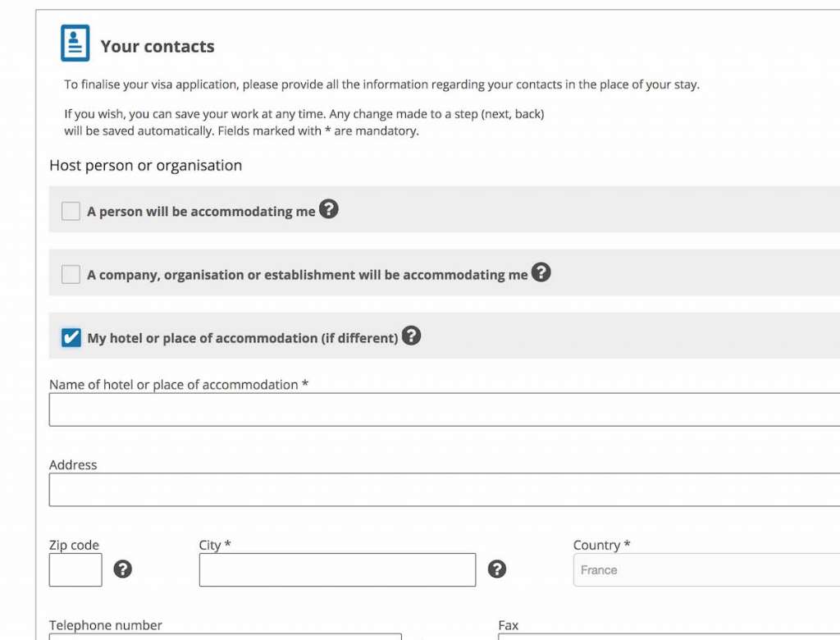Click the 'Host person or organisation' section title
The image size is (840, 640).
(145, 166)
